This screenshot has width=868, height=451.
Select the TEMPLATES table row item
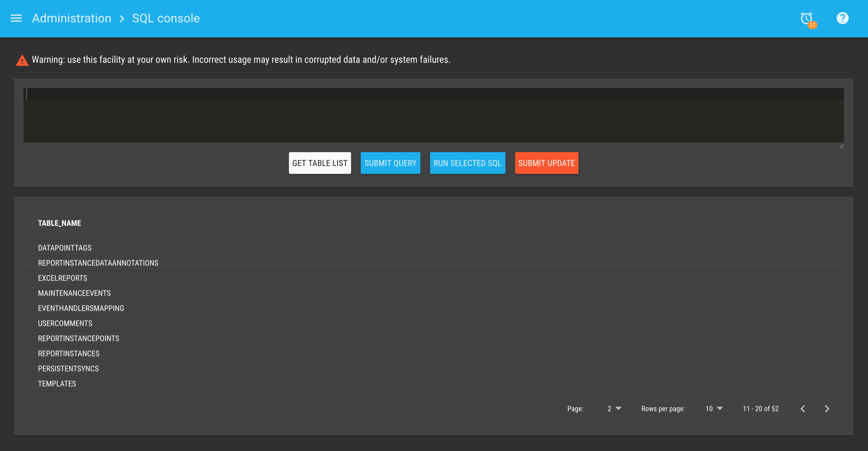click(x=56, y=384)
